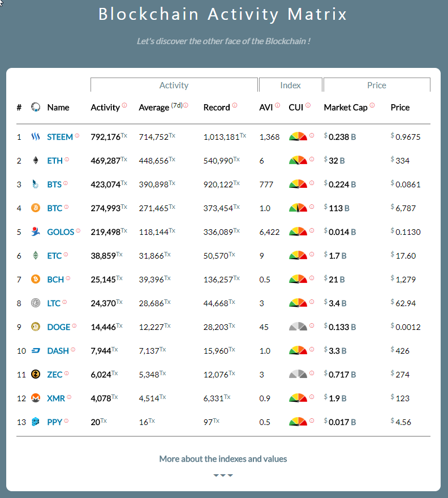Click STEEM activity value 792,176
Viewport: 448px width, 498px height.
tap(106, 137)
